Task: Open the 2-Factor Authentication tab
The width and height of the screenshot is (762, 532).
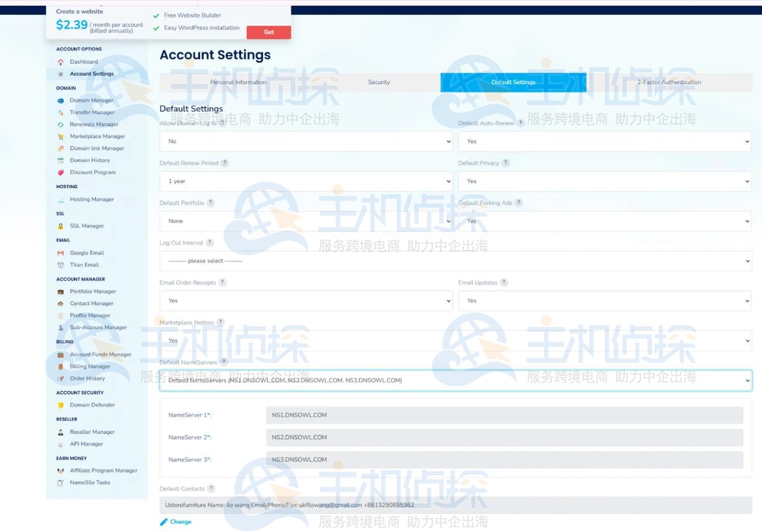Action: pos(668,82)
